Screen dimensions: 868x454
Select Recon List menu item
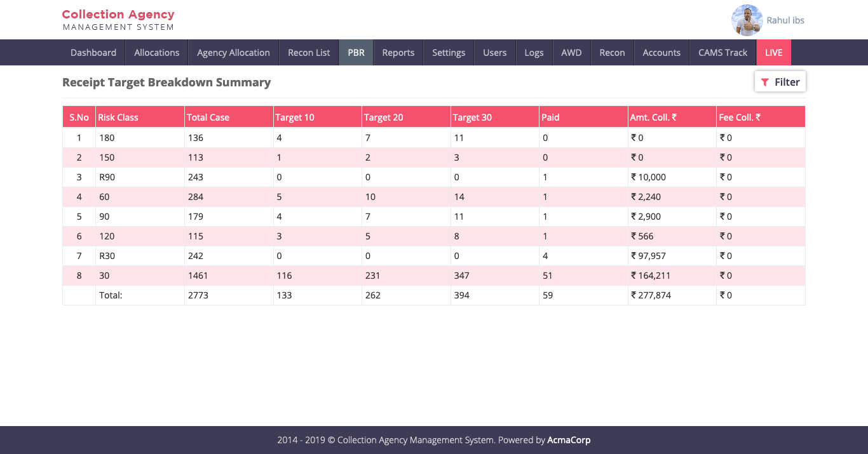pyautogui.click(x=309, y=53)
